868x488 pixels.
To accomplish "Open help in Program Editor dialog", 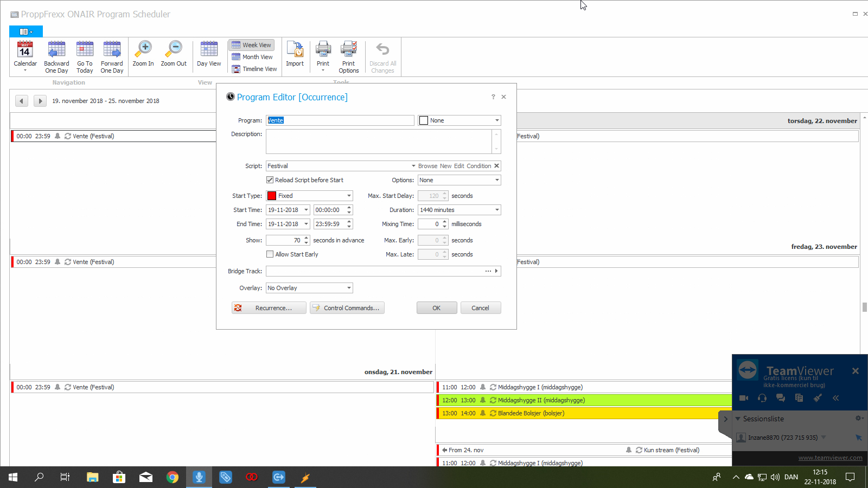I will 493,97.
